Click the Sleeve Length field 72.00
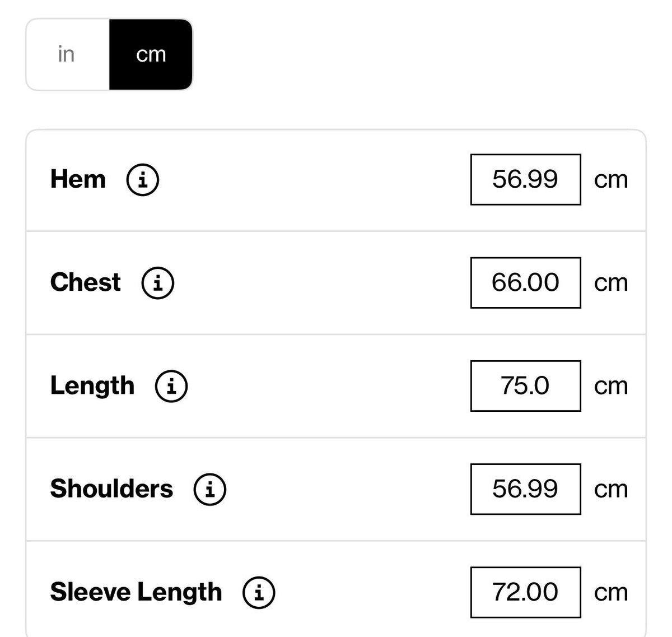672x637 pixels. (525, 592)
